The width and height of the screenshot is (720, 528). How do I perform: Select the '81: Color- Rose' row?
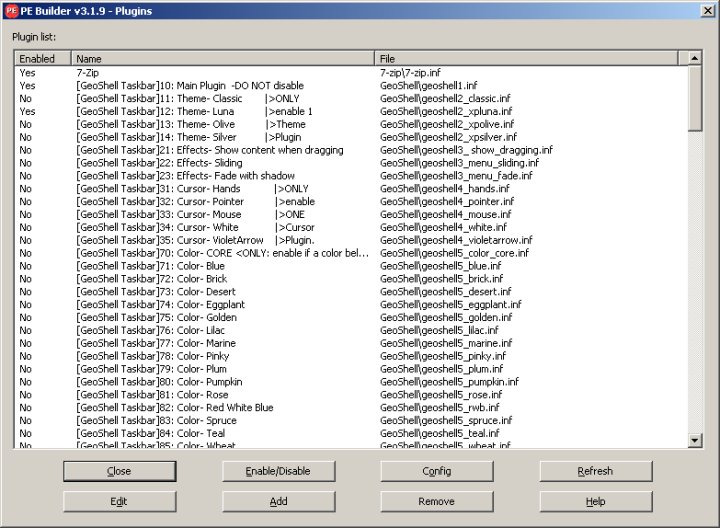pyautogui.click(x=351, y=394)
